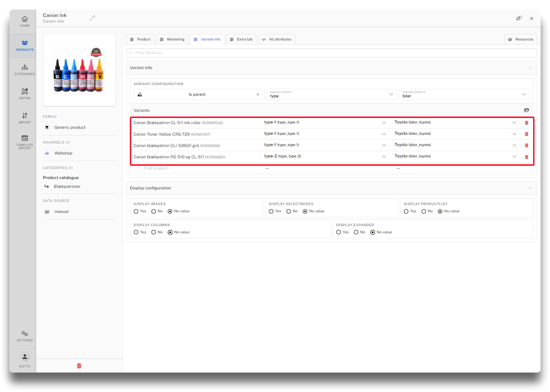550x392 pixels.
Task: Open the Import section in sidebar
Action: (x=25, y=118)
